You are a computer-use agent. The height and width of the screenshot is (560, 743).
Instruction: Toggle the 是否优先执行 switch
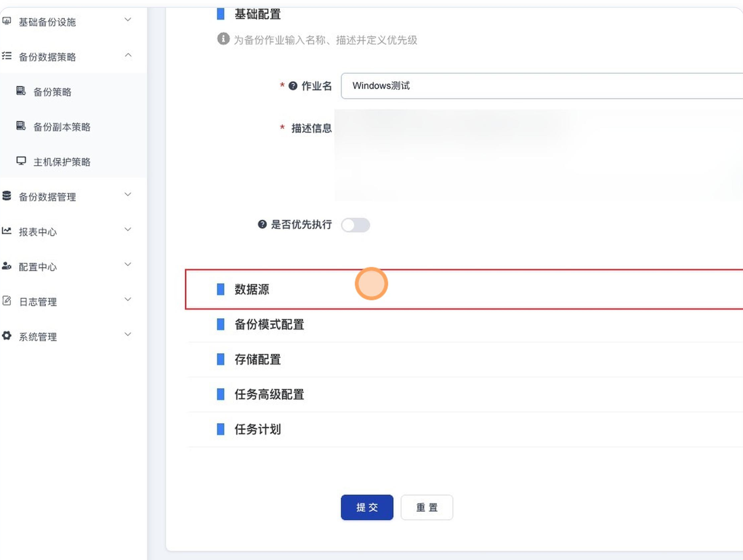click(356, 225)
